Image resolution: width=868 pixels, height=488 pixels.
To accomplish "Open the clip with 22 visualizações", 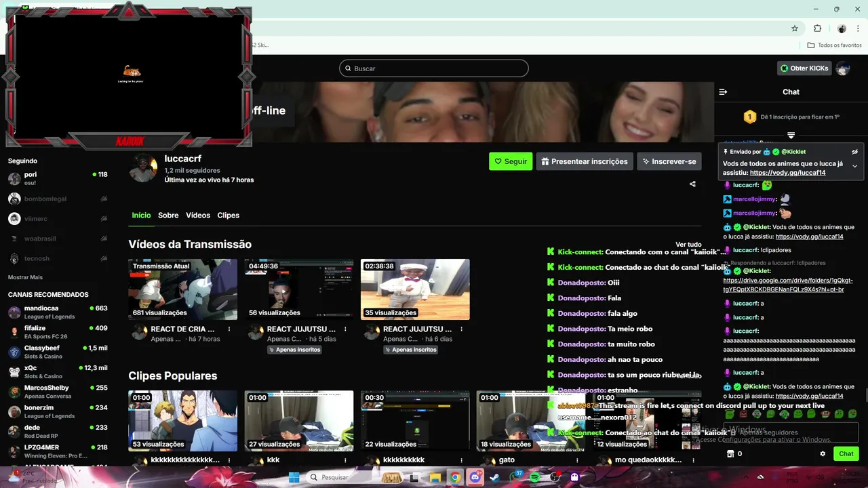I will coord(415,421).
